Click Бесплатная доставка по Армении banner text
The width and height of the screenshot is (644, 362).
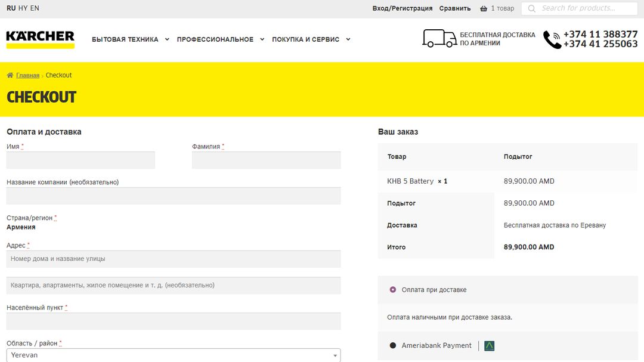coord(497,39)
